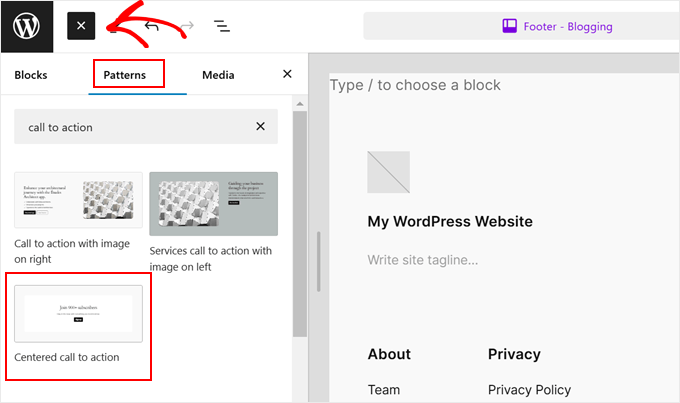Switch to the Patterns tab
Image resolution: width=680 pixels, height=403 pixels.
[x=128, y=75]
